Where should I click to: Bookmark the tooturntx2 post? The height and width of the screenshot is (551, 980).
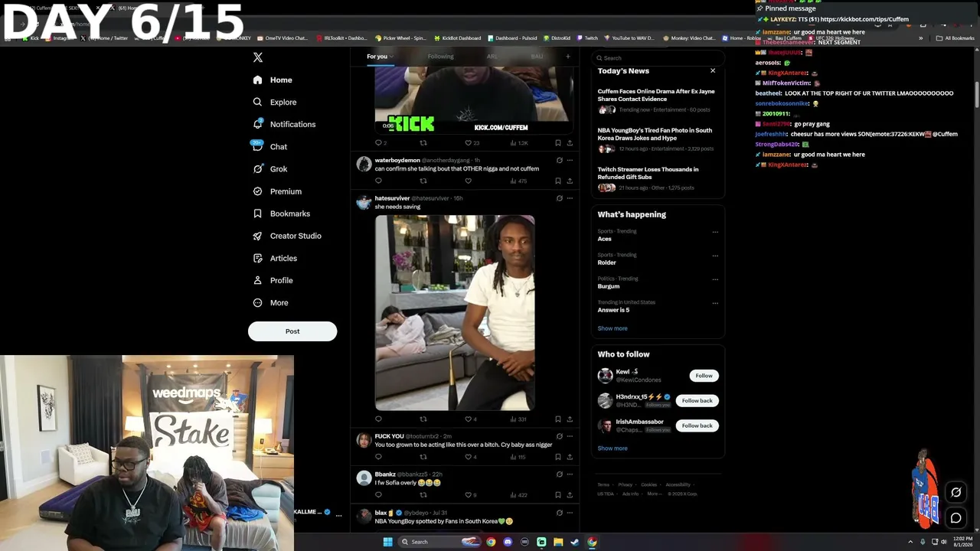coord(558,457)
